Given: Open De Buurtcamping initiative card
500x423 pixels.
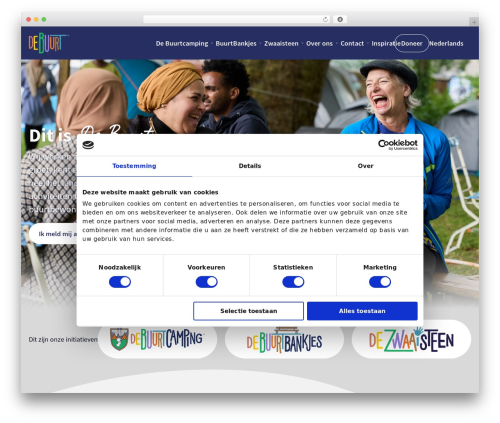Looking at the screenshot, I should point(157,339).
